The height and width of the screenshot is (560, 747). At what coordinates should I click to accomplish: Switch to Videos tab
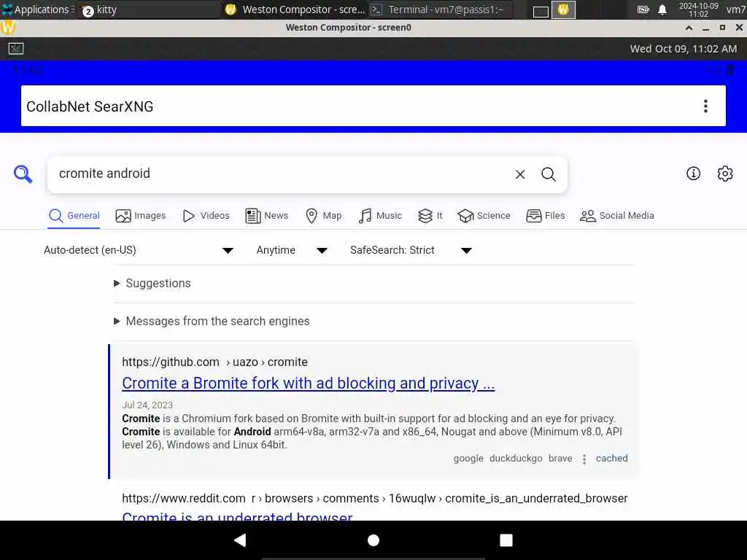[206, 216]
